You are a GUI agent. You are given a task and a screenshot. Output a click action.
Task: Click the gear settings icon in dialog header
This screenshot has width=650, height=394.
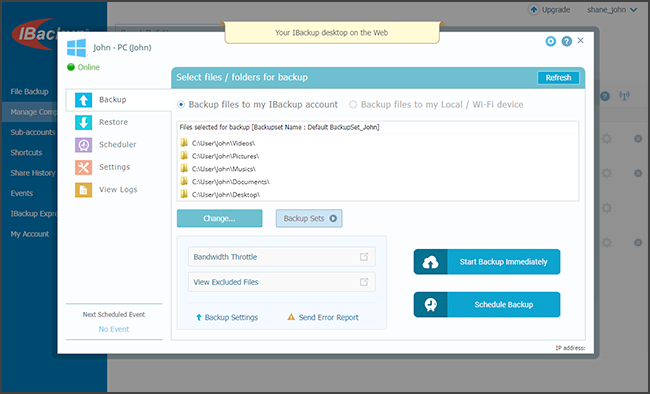click(x=551, y=41)
